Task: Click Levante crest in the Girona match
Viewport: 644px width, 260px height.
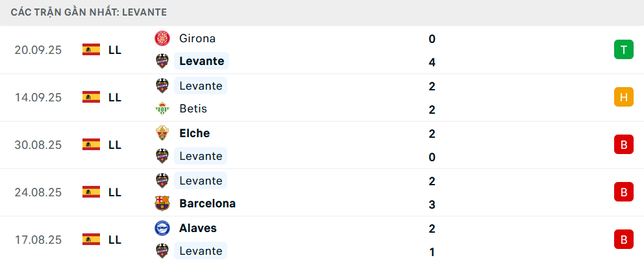Action: click(x=162, y=61)
